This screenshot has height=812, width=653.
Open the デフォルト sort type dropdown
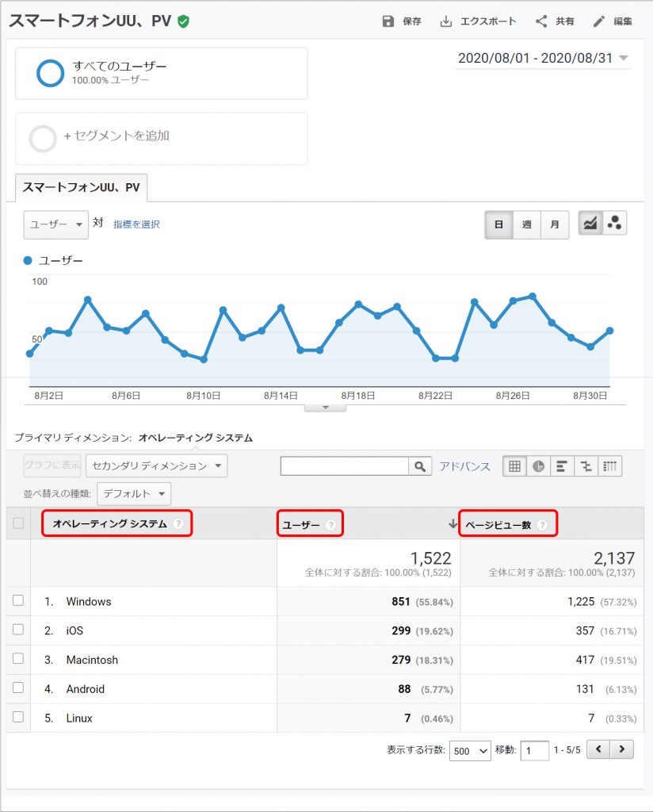coord(133,493)
